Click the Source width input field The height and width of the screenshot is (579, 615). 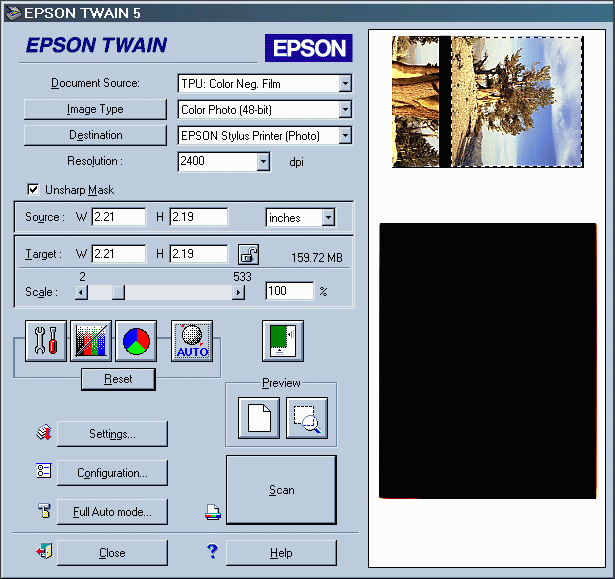119,217
